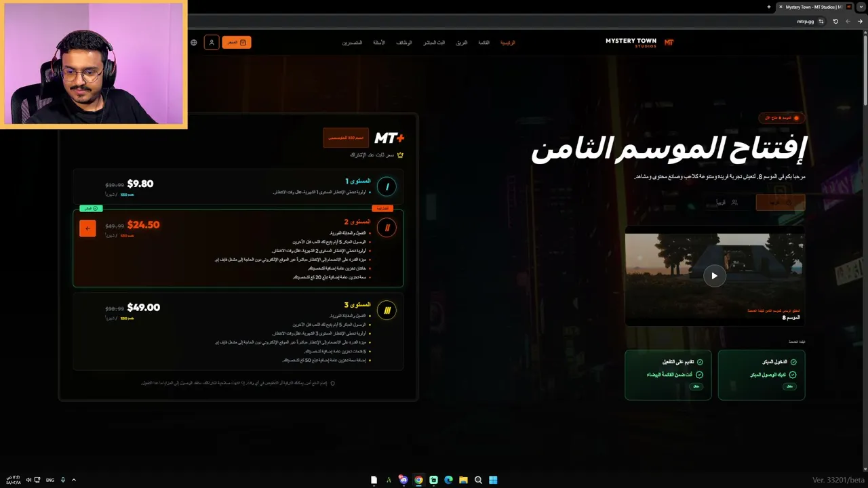Click the orange hero button under the headline
Image resolution: width=868 pixels, height=488 pixels.
[x=781, y=202]
